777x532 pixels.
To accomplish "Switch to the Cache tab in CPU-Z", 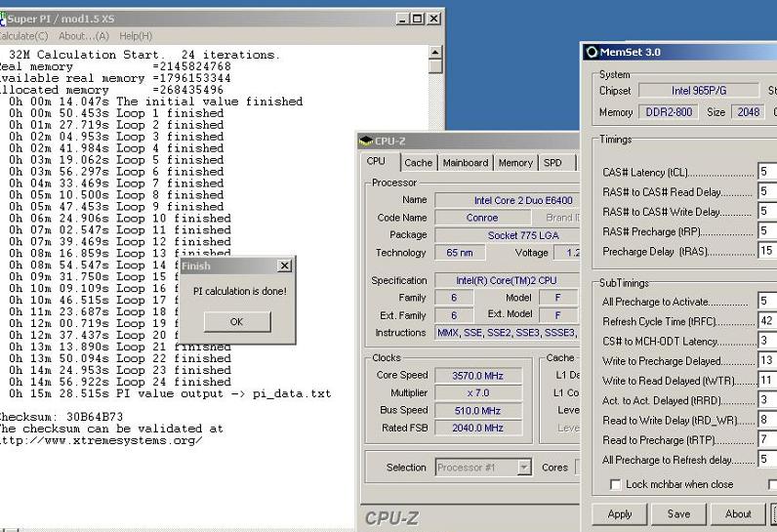I will pos(418,162).
